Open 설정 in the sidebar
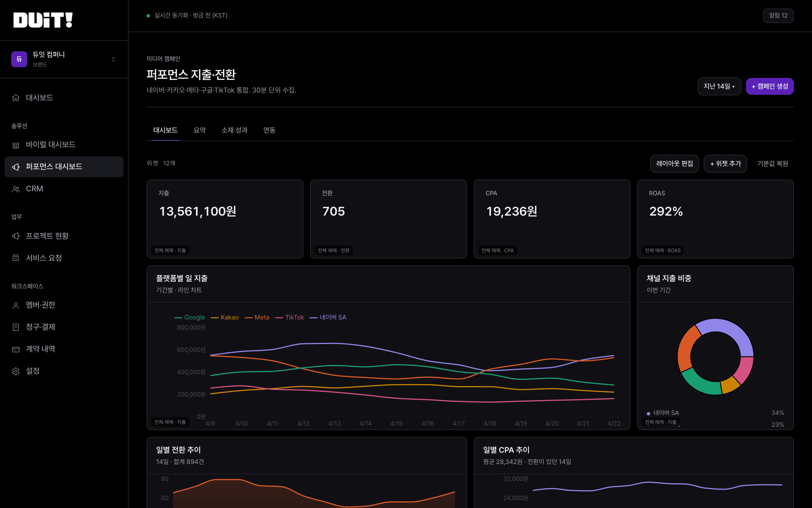812x508 pixels. coord(64,371)
